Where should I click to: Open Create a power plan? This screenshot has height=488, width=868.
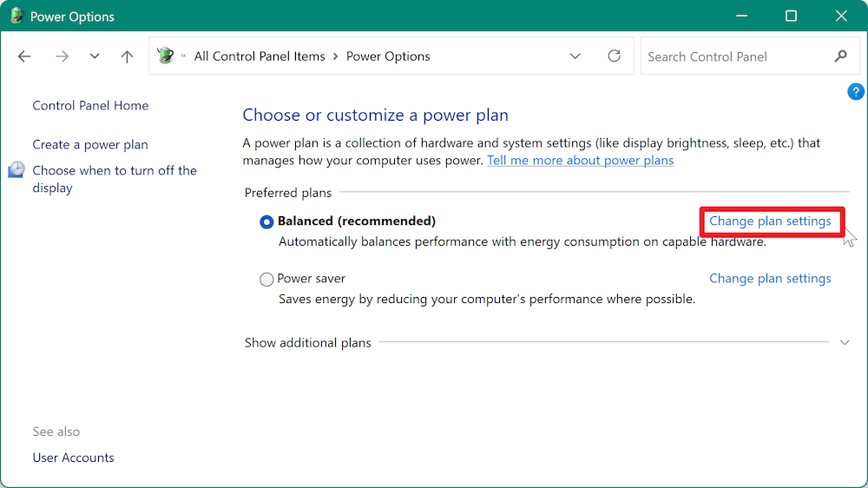pos(90,144)
